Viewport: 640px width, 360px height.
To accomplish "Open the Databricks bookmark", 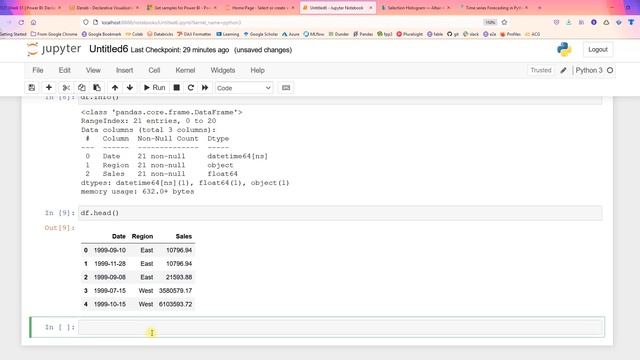I will point(160,34).
